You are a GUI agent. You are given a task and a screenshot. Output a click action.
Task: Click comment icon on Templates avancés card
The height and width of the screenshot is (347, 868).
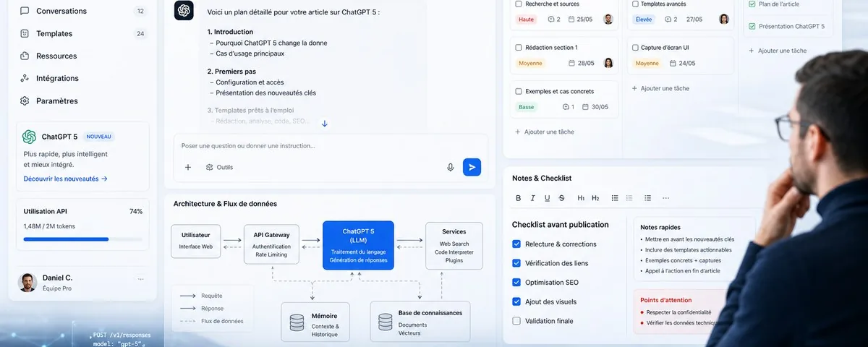pos(668,20)
